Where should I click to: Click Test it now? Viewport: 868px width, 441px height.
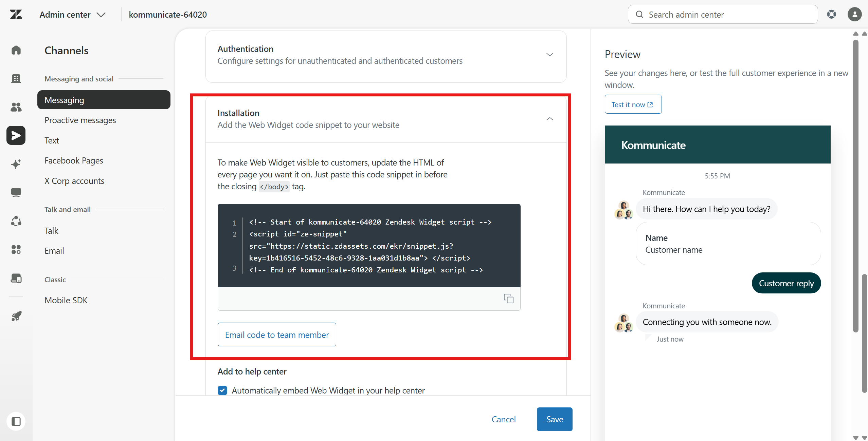(x=633, y=104)
